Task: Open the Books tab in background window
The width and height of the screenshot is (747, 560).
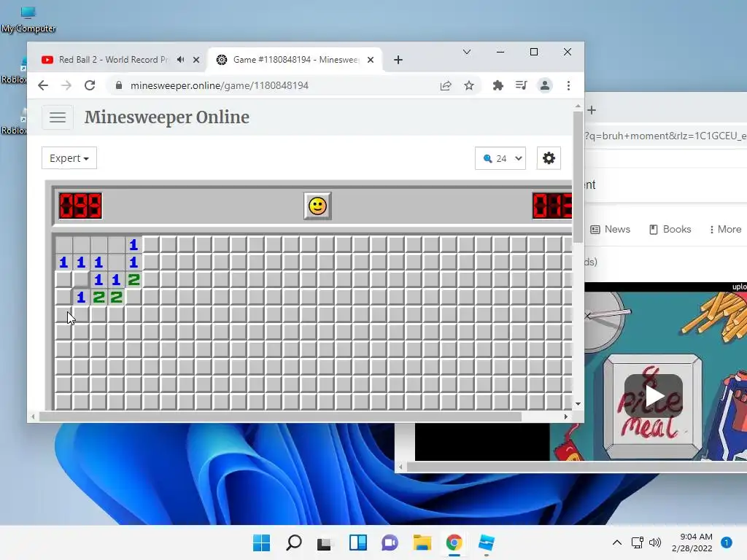Action: tap(670, 229)
